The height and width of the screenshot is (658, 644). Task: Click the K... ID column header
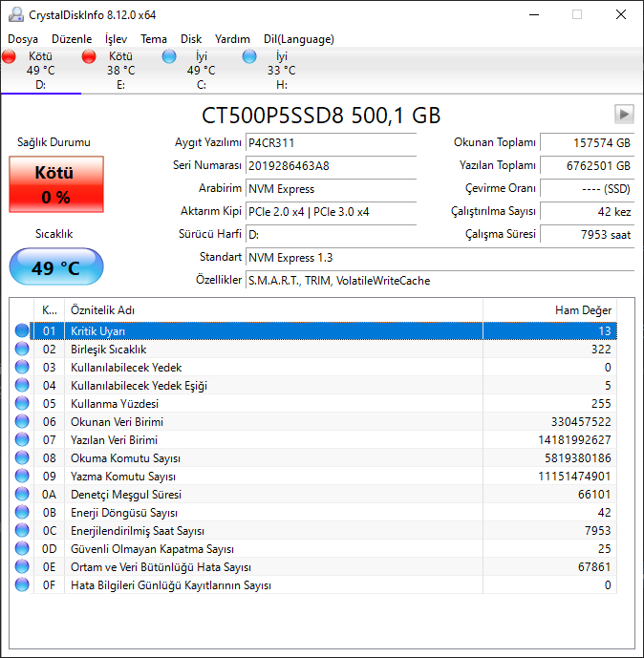click(x=49, y=310)
